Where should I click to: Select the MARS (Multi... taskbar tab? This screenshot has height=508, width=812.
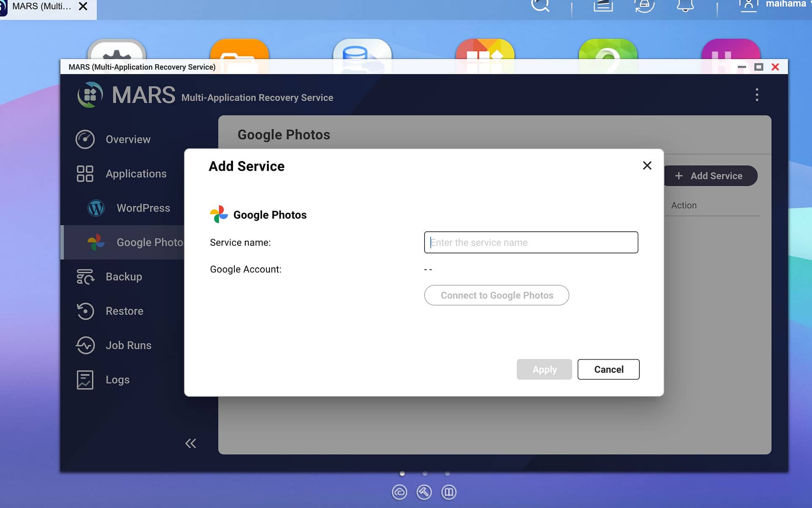pyautogui.click(x=41, y=6)
